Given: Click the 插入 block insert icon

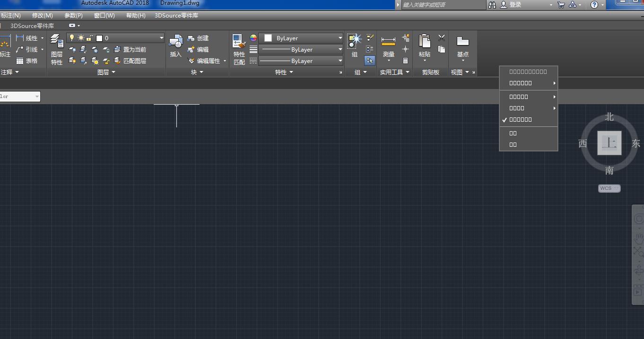Looking at the screenshot, I should point(176,46).
